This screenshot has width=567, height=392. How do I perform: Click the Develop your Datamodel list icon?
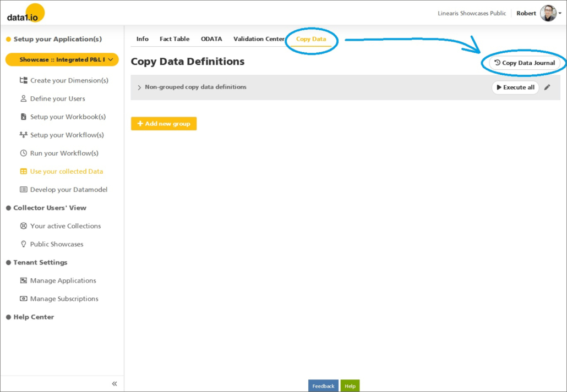click(23, 190)
